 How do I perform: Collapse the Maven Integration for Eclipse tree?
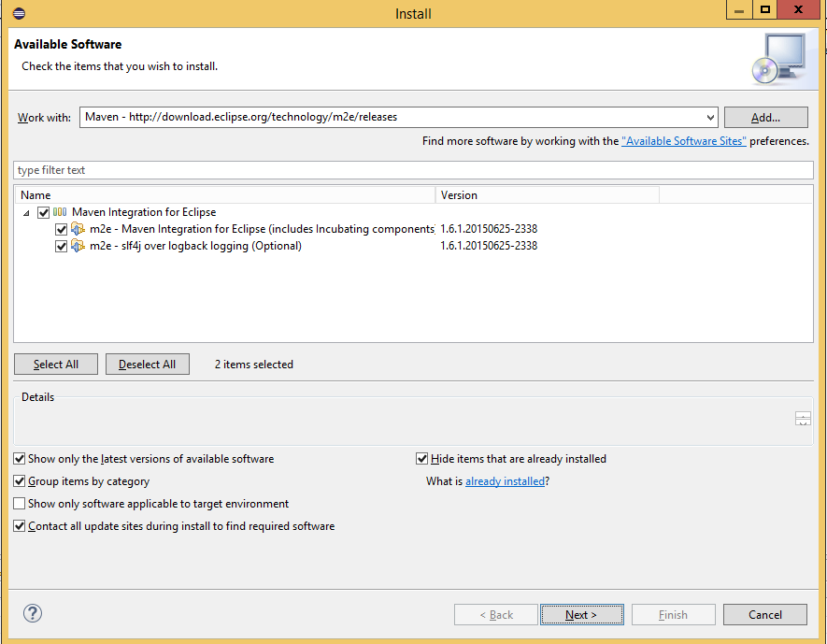coord(26,213)
